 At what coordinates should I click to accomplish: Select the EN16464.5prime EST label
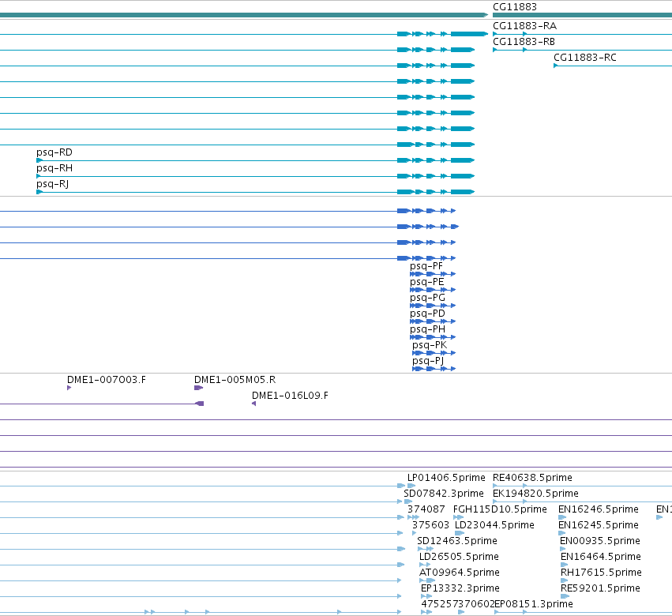601,557
